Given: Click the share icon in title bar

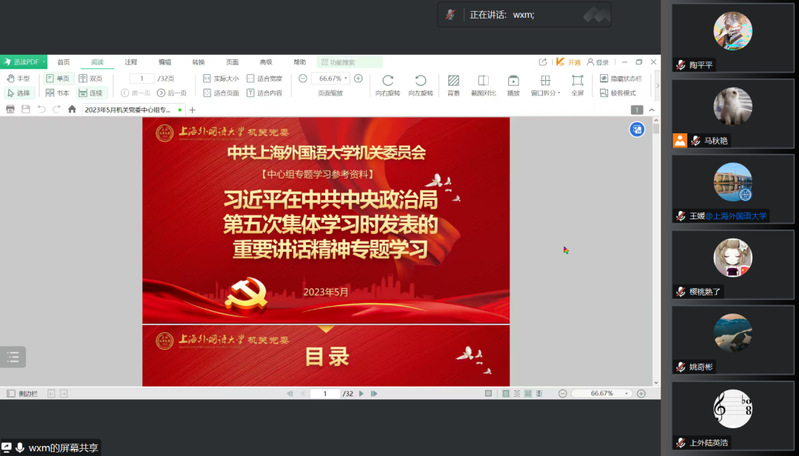Looking at the screenshot, I should pos(543,62).
